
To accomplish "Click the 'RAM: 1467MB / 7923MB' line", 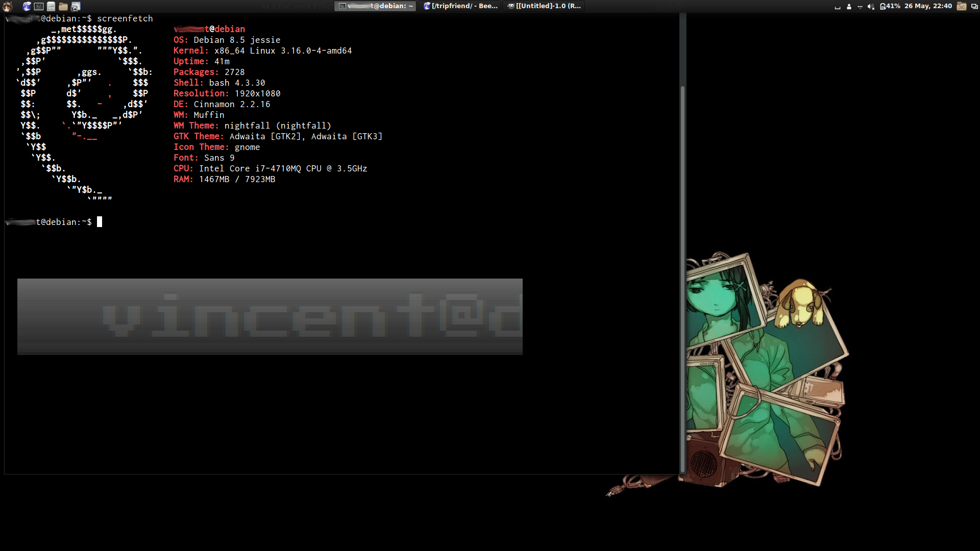I will 225,179.
